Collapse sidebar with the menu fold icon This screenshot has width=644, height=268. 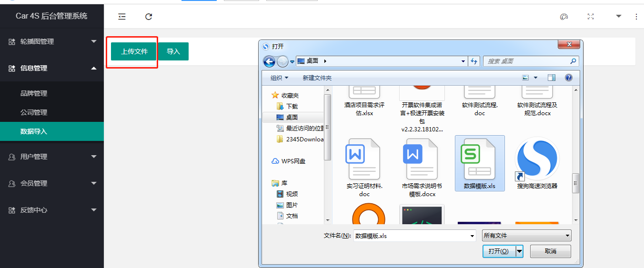coord(122,17)
